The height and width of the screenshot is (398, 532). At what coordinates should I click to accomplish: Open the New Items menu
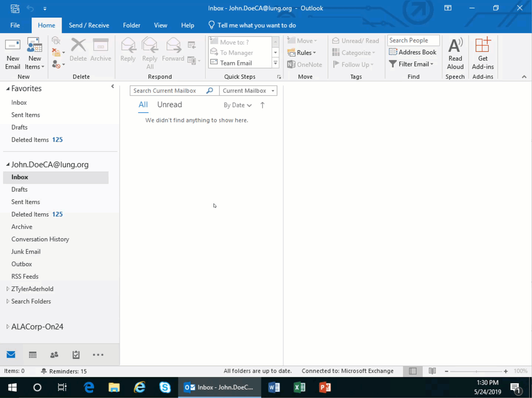coord(35,54)
